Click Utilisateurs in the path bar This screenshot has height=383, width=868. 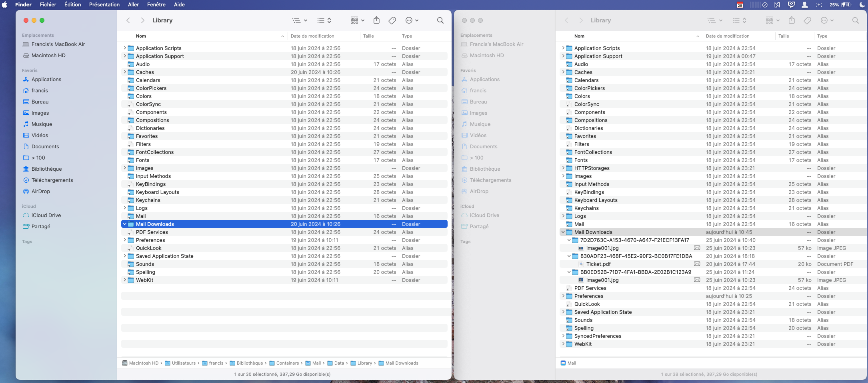pos(184,363)
